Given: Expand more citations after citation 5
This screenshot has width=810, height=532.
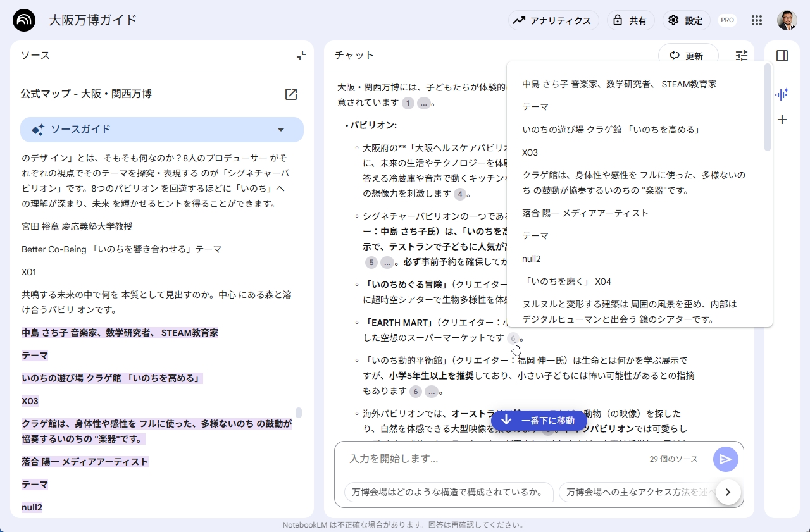Looking at the screenshot, I should (x=387, y=262).
